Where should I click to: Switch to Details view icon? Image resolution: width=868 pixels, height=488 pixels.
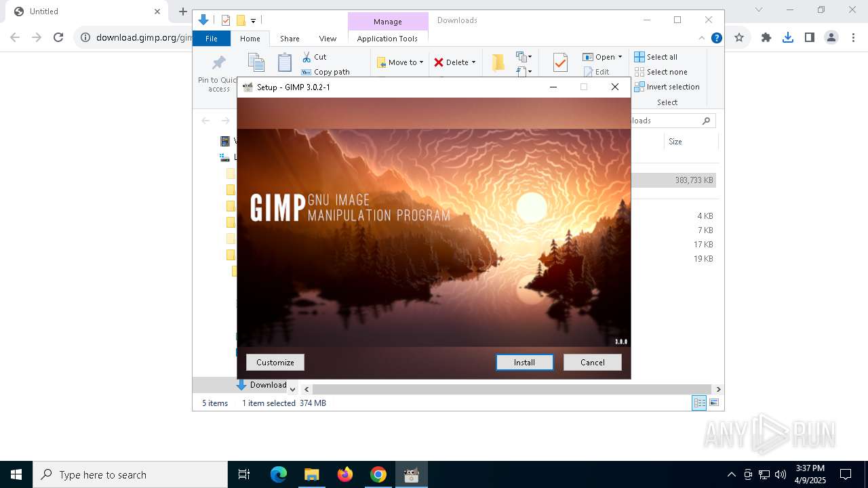click(x=699, y=403)
